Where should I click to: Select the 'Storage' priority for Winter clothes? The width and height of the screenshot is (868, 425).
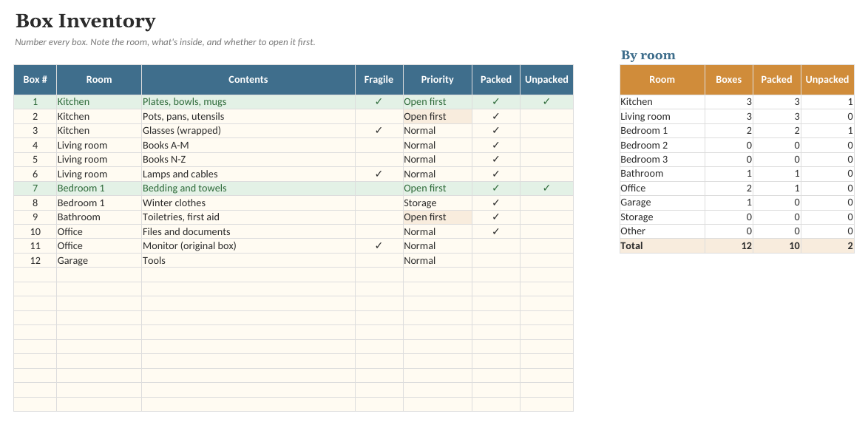437,203
